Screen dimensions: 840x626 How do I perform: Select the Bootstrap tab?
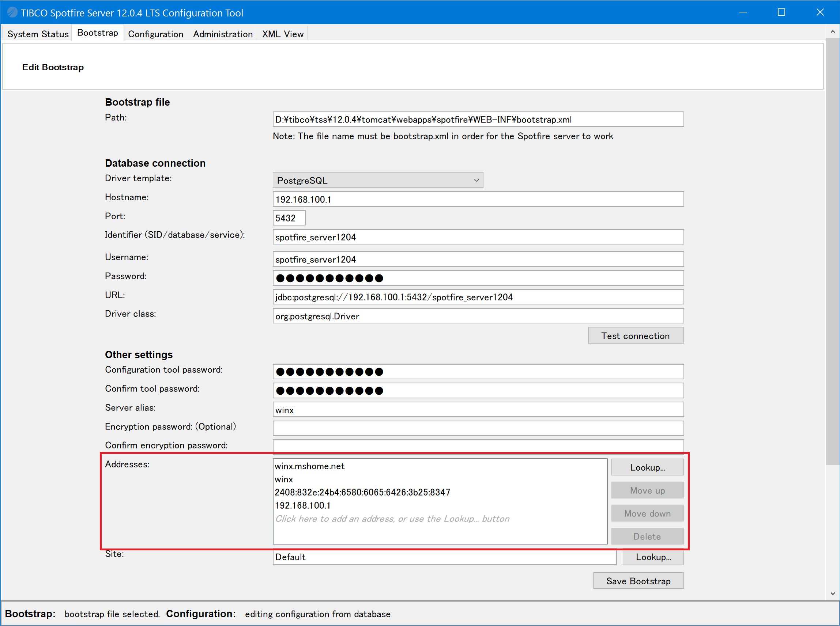click(98, 33)
